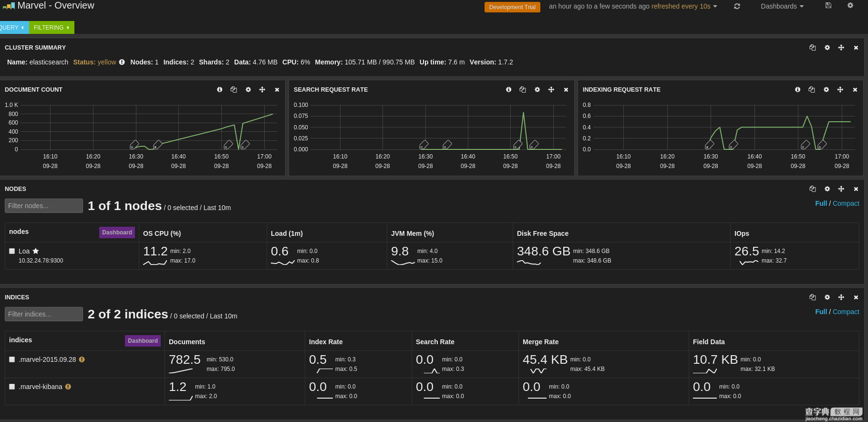
Task: Open dashboard settings gear in top bar
Action: point(850,5)
